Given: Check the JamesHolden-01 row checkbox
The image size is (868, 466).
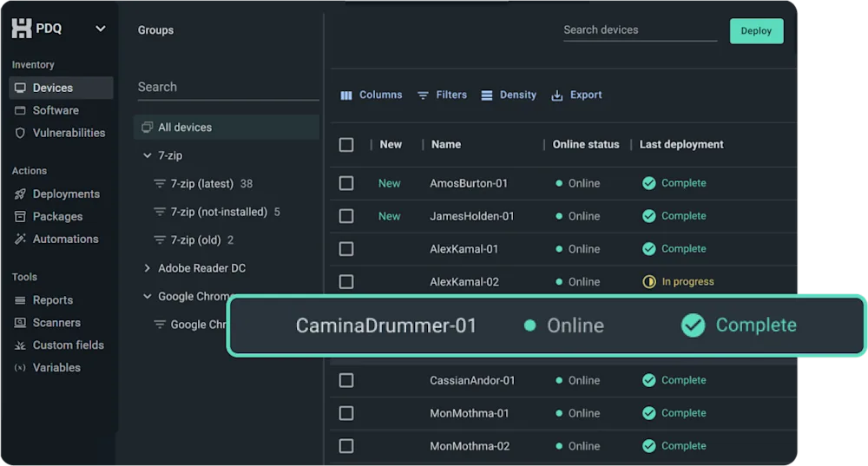Looking at the screenshot, I should pos(346,216).
